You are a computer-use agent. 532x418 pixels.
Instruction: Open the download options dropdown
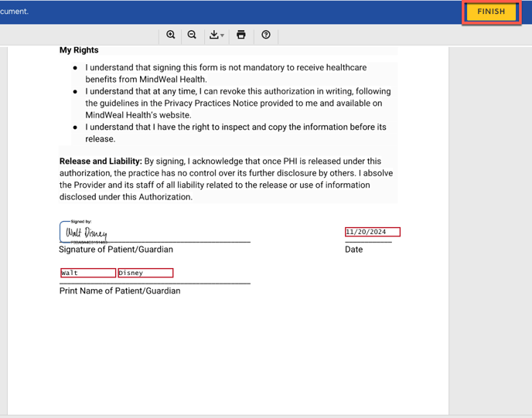(x=217, y=35)
